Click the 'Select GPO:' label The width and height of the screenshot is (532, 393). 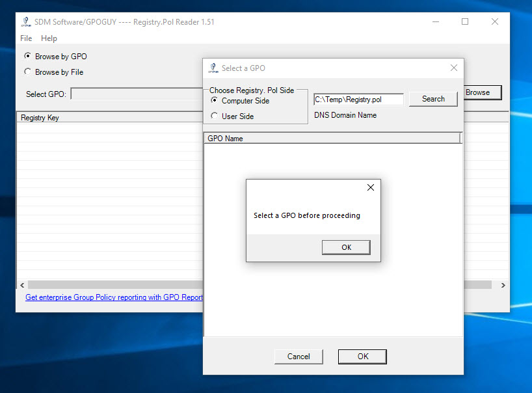click(46, 94)
